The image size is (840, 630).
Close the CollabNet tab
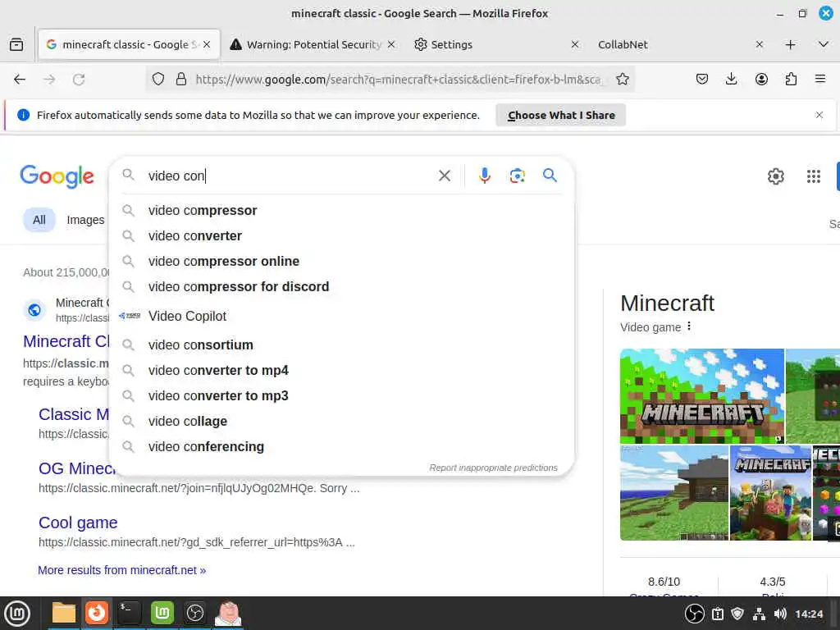point(759,44)
